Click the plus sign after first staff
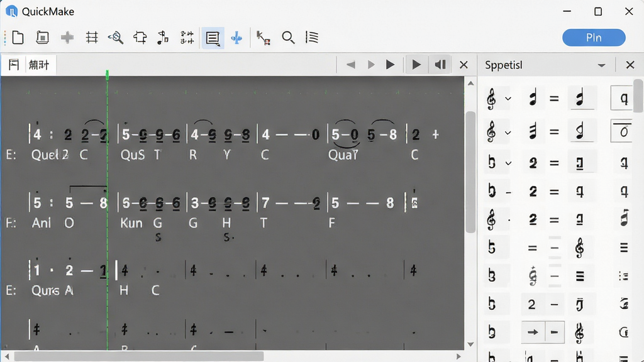Screen dimensions: 644x362 pyautogui.click(x=435, y=134)
